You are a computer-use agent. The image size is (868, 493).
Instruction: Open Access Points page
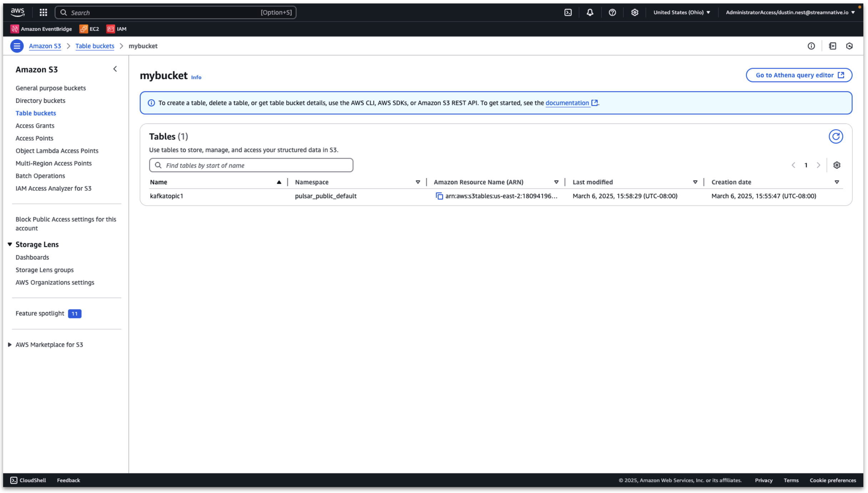(x=34, y=138)
